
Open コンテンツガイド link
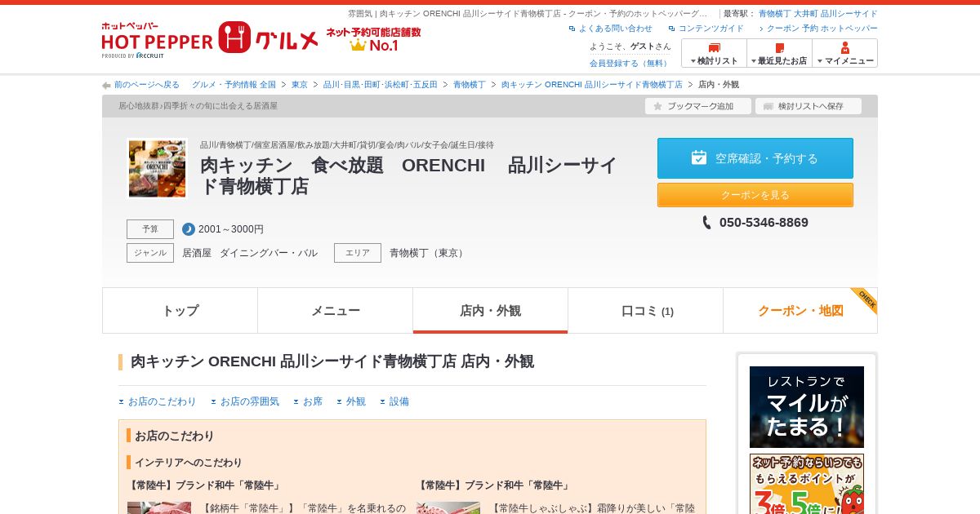pyautogui.click(x=710, y=29)
